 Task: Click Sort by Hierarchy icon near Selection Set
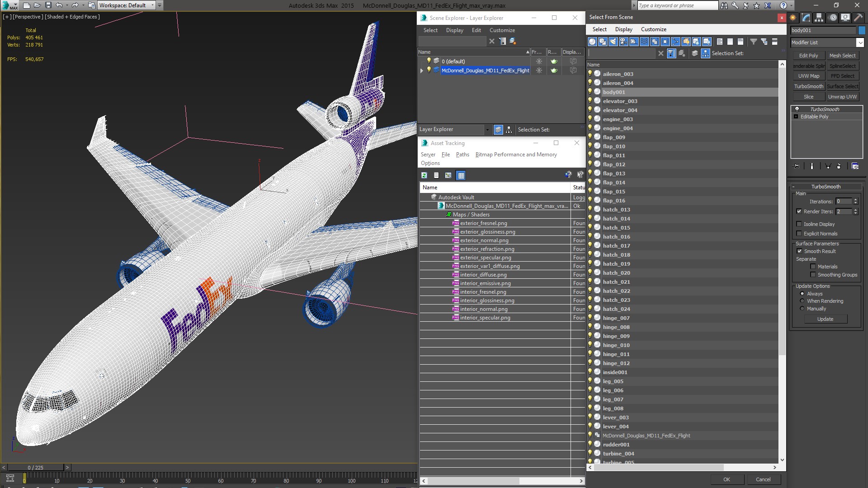coord(706,53)
